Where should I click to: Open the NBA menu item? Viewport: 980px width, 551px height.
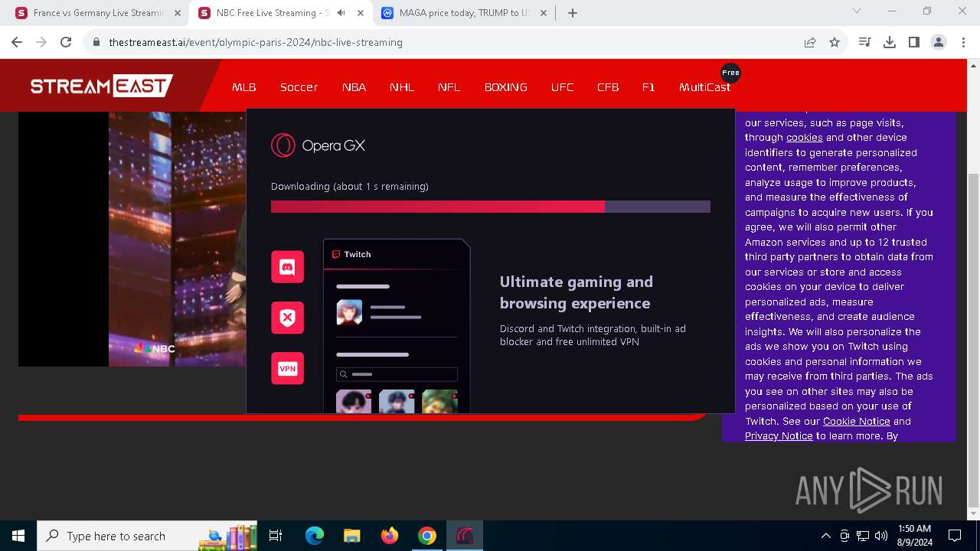pos(354,87)
